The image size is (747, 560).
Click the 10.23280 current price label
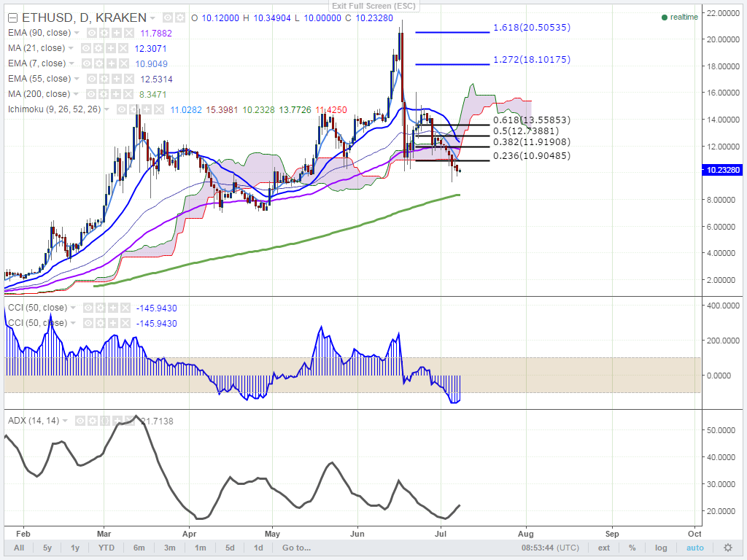pos(723,170)
